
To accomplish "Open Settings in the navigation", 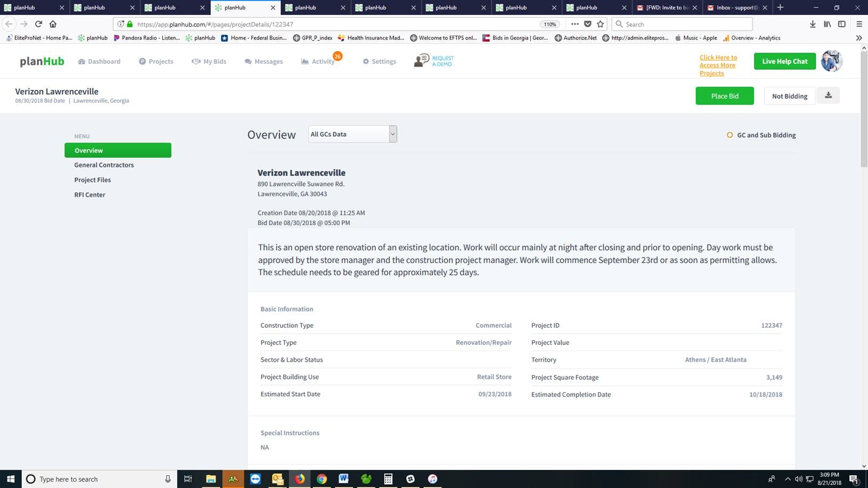I will [x=379, y=61].
